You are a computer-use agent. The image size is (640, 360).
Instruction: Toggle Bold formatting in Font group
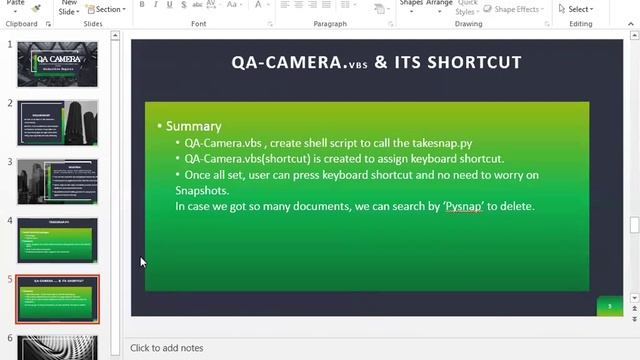pyautogui.click(x=142, y=4)
